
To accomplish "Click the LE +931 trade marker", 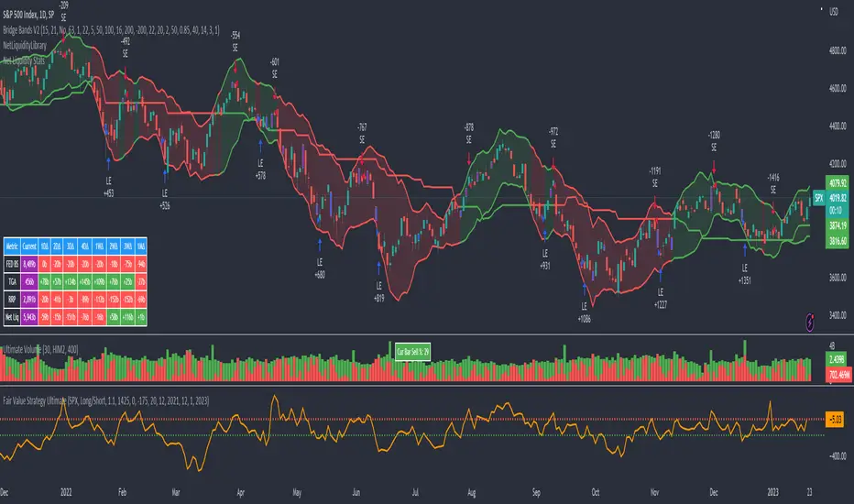I will point(544,259).
